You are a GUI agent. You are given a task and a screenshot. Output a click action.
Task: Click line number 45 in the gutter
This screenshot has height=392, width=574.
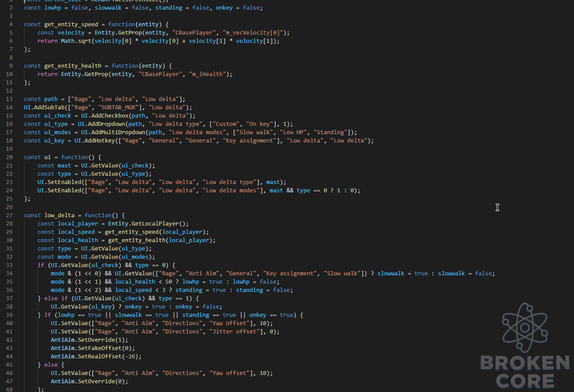9,365
